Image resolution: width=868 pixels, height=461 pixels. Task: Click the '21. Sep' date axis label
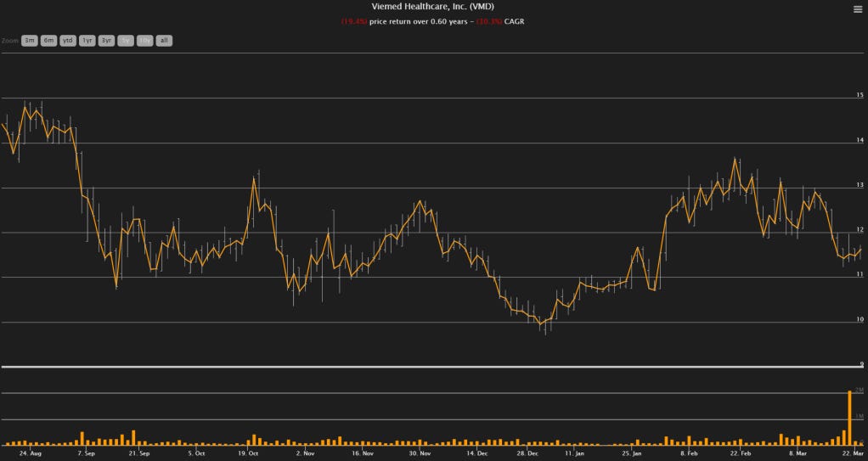139,453
